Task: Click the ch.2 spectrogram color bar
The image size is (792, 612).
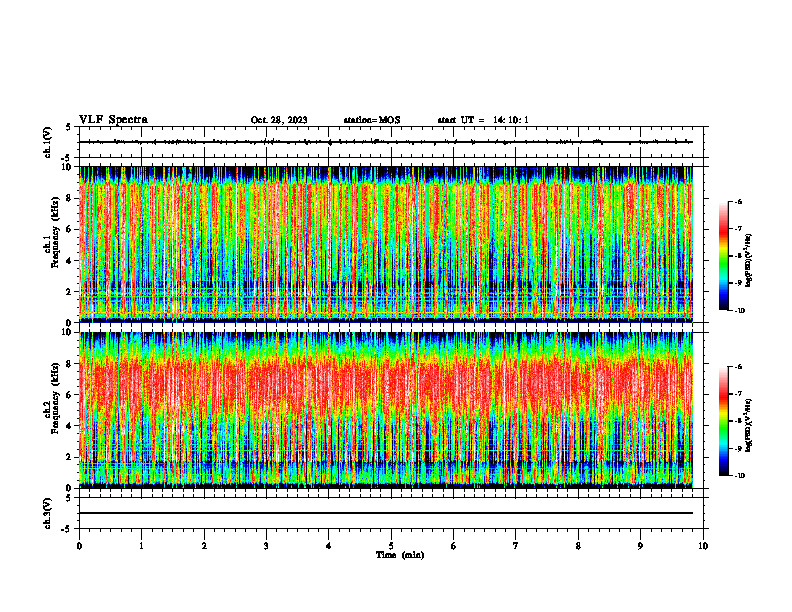Action: click(723, 421)
